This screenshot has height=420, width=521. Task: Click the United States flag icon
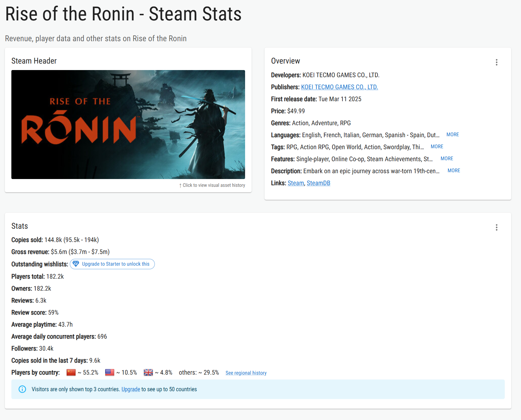[x=110, y=373]
